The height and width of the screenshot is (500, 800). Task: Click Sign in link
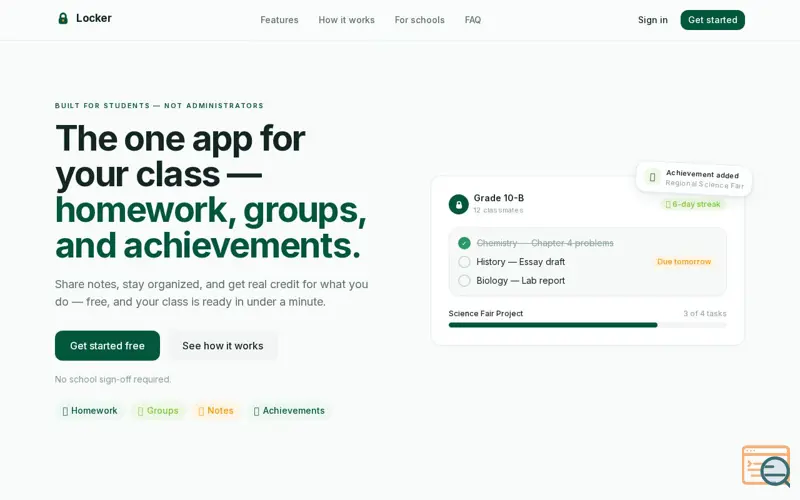pos(653,20)
